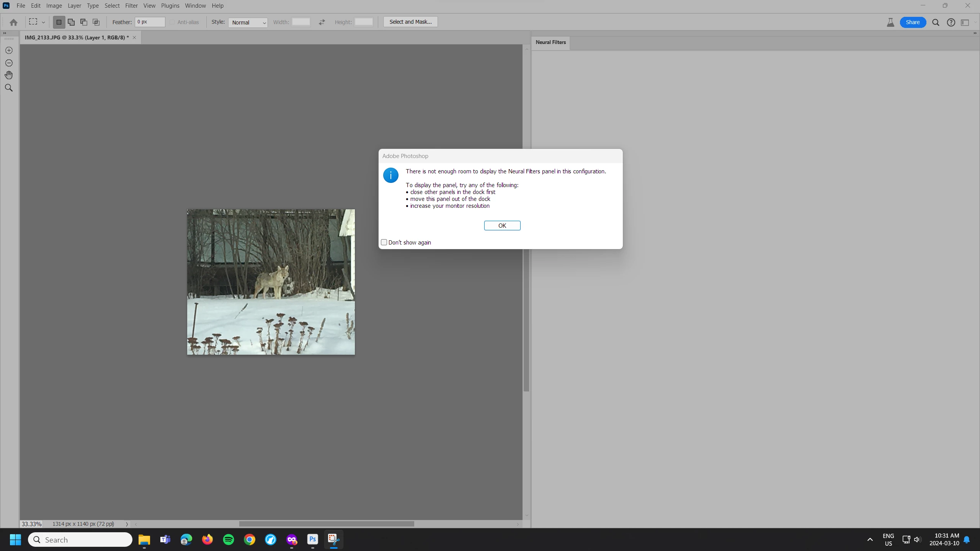Screen dimensions: 980x551
Task: Select the magnifier Zoom tool
Action: coord(9,88)
